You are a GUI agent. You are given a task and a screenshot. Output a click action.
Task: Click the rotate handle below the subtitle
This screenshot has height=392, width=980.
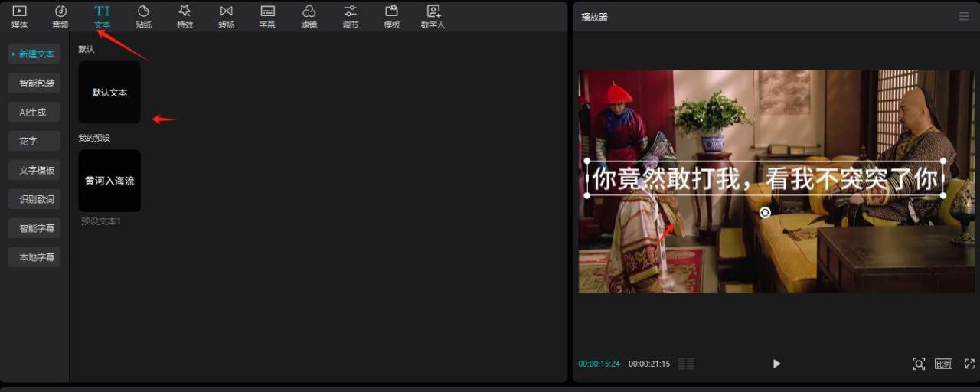(x=765, y=213)
